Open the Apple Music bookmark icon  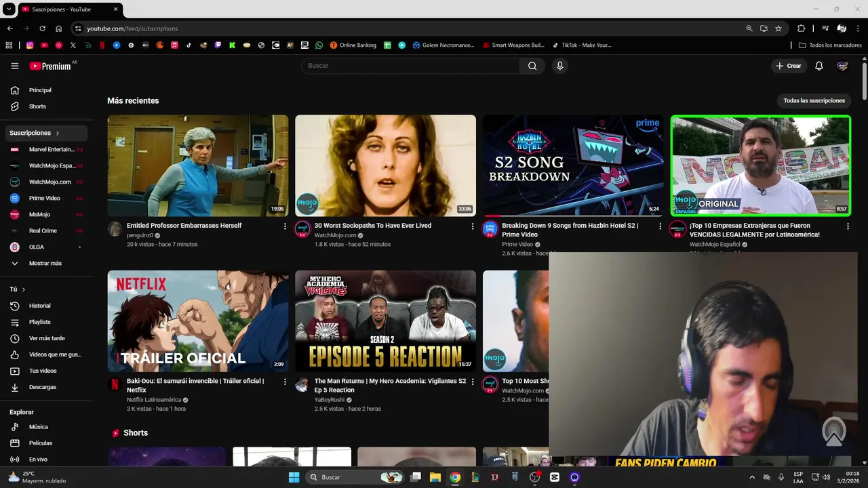point(174,45)
